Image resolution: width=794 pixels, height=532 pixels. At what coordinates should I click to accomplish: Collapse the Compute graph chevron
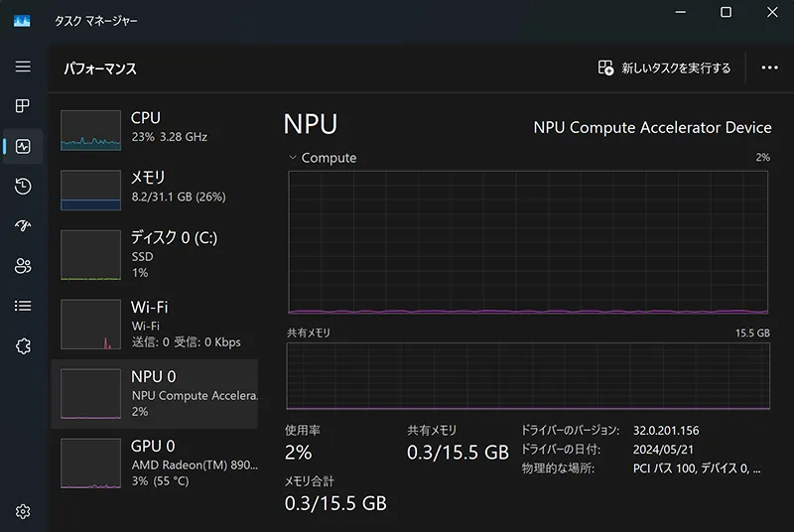[292, 158]
